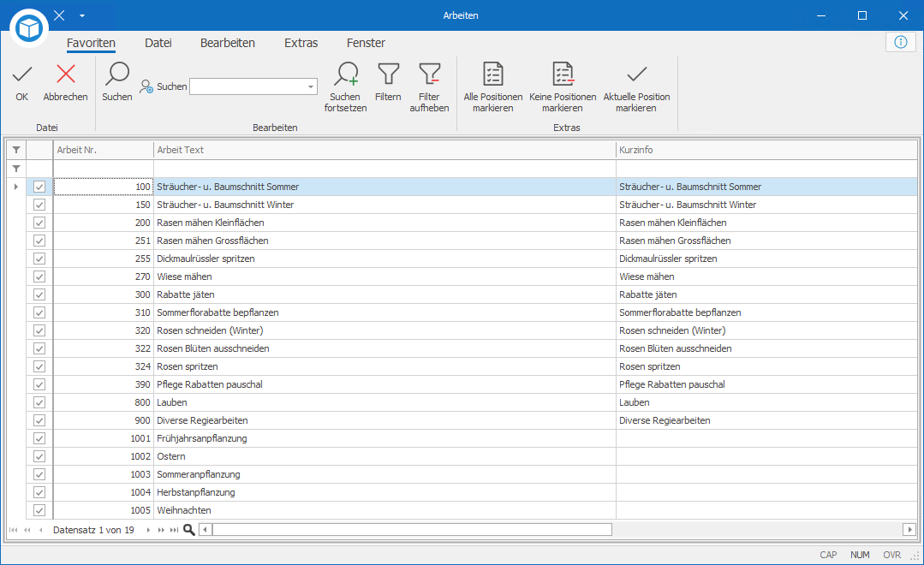This screenshot has width=924, height=565.
Task: Go to first record navigation icon
Action: point(14,530)
